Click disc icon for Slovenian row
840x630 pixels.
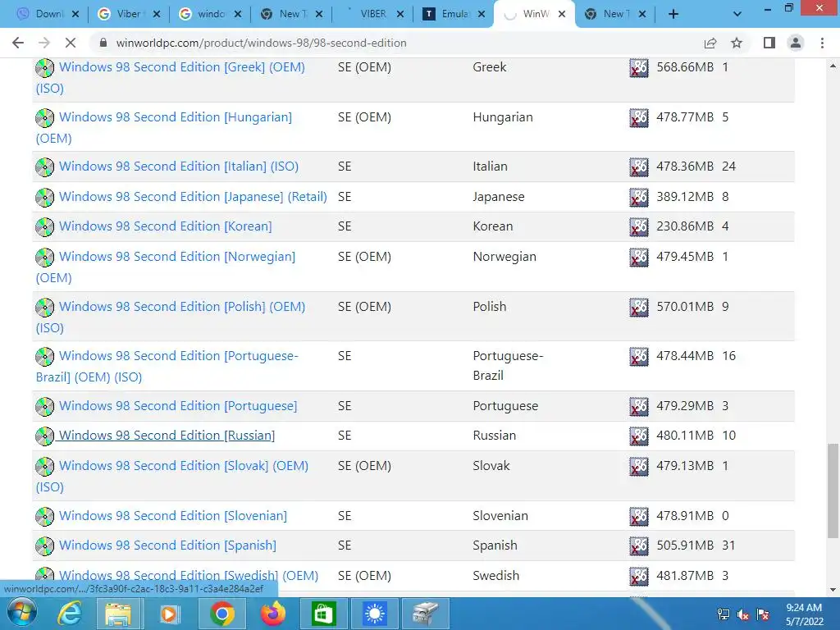coord(44,517)
